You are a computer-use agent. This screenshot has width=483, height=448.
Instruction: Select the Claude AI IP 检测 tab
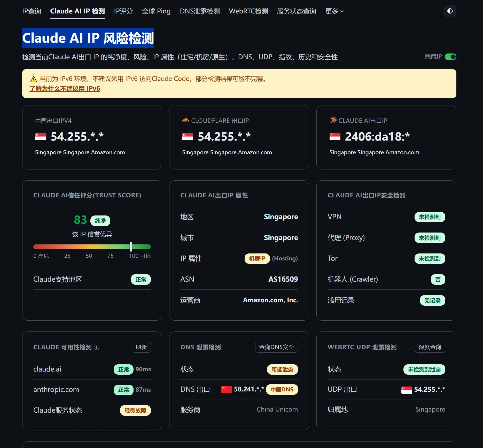pyautogui.click(x=77, y=11)
